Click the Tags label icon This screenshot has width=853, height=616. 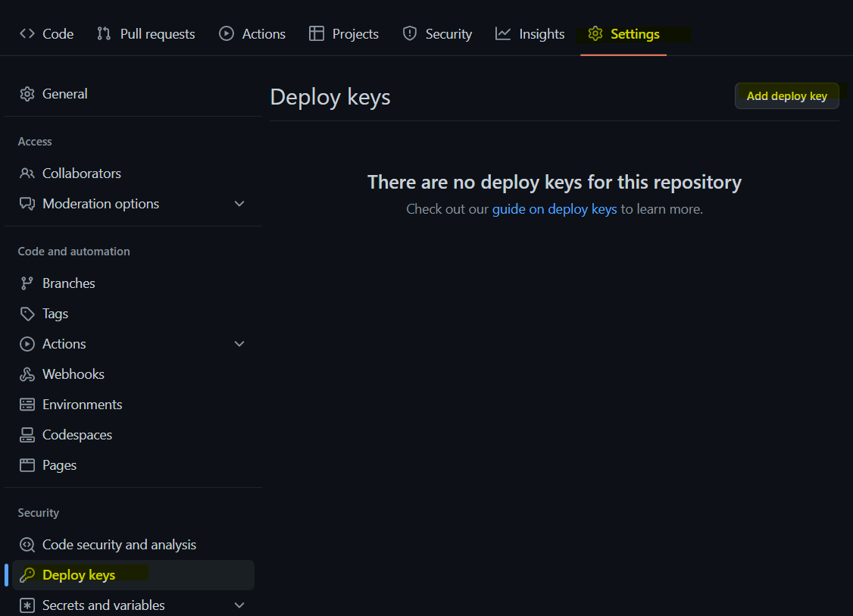tap(27, 314)
